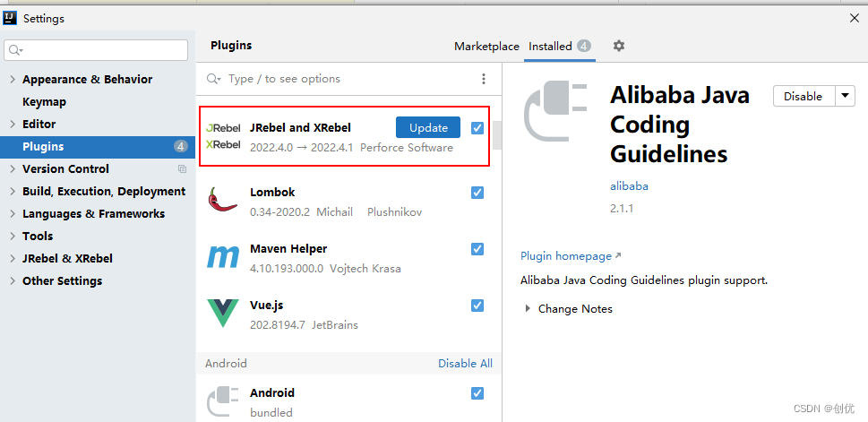Close the Settings dialog
868x422 pixels.
tap(855, 18)
